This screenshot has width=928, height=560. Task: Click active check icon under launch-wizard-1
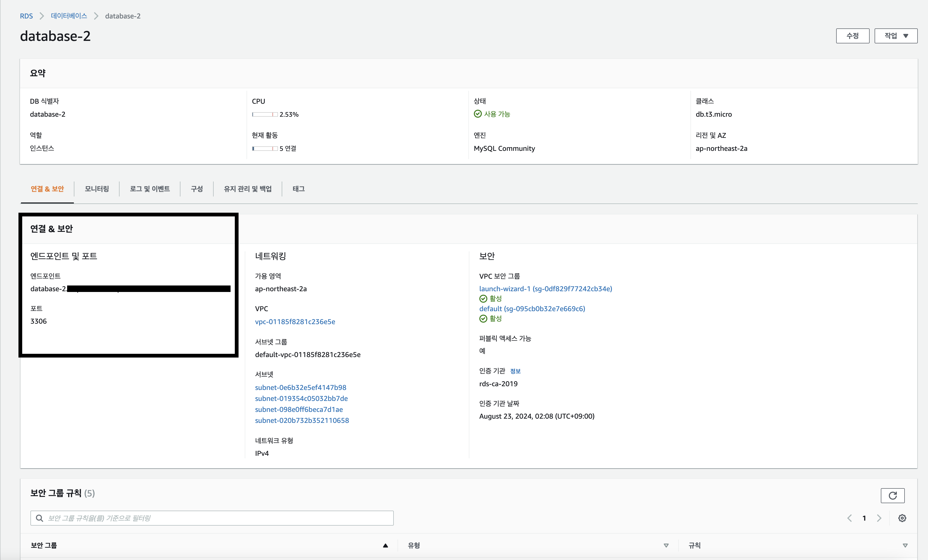click(x=483, y=299)
